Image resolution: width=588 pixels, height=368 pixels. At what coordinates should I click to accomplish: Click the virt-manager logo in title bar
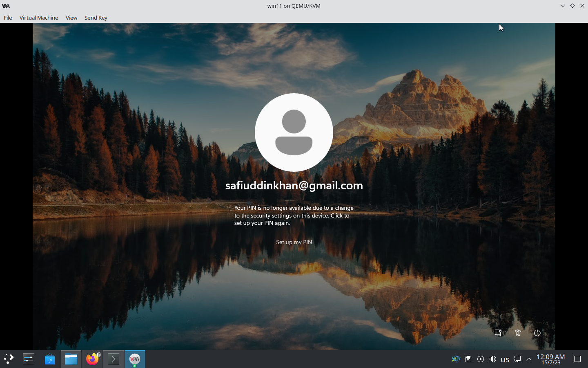[6, 6]
